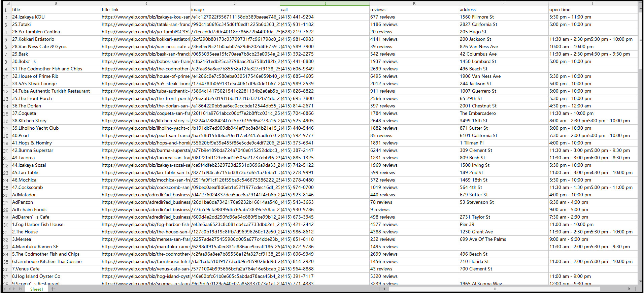Select open time '6:30 am - 4:00 pm'
This screenshot has height=293, width=644.
click(x=593, y=202)
